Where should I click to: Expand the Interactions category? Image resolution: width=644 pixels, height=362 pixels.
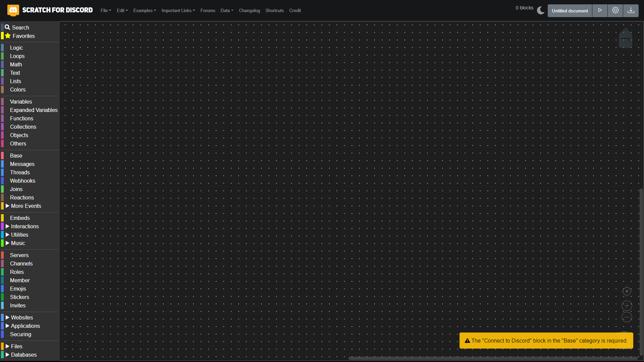pos(25,226)
